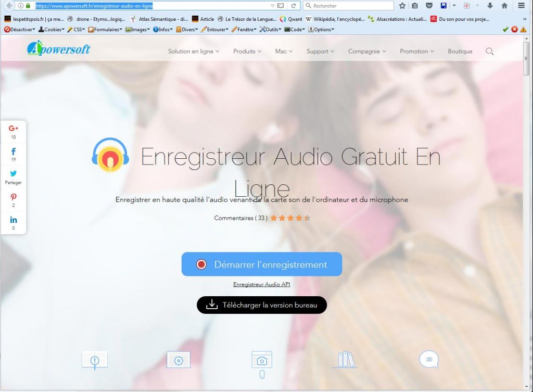
Task: Open the Qwant bookmark
Action: pyautogui.click(x=291, y=19)
